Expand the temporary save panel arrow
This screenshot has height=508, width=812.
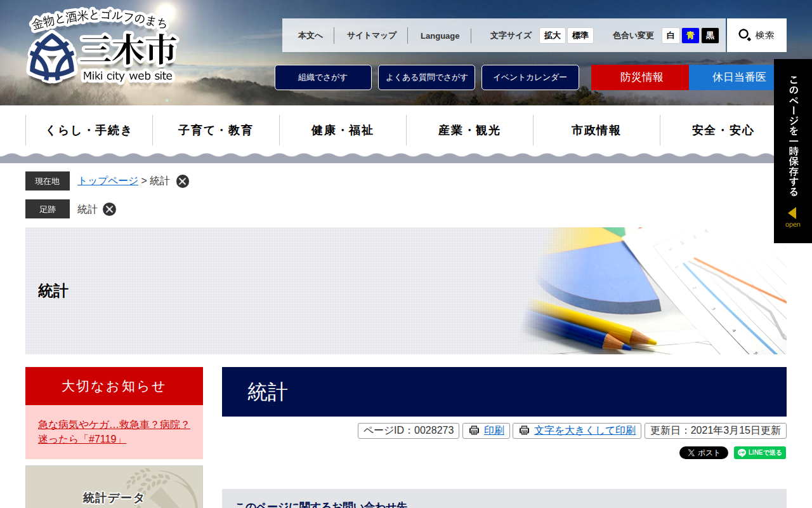pos(792,217)
